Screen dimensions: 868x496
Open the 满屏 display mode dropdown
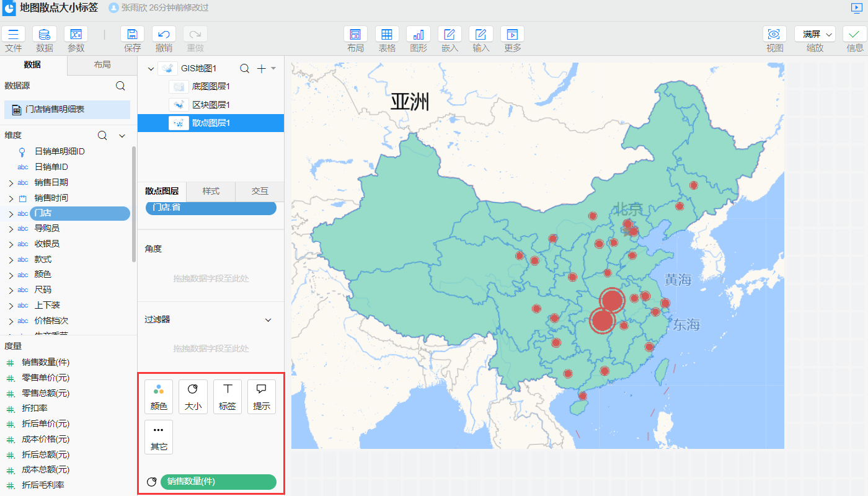[x=814, y=34]
